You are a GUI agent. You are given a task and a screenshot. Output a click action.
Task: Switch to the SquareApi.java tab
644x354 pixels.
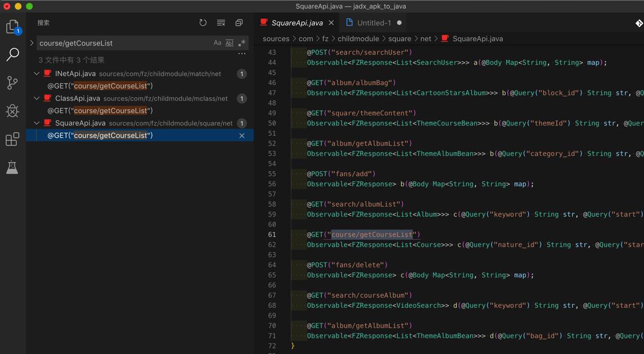(x=297, y=23)
